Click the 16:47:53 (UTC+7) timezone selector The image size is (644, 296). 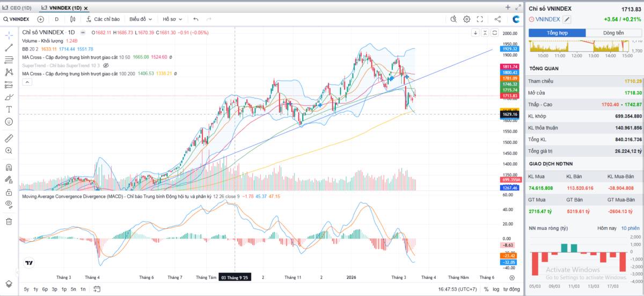458,289
